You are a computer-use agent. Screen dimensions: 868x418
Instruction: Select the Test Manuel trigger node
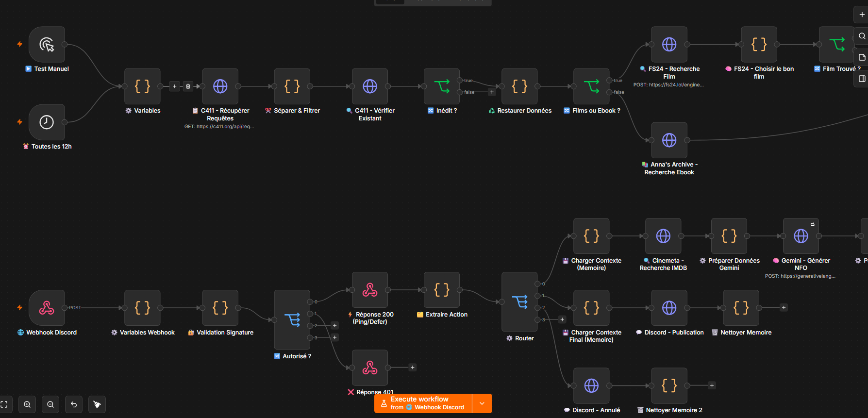(47, 45)
